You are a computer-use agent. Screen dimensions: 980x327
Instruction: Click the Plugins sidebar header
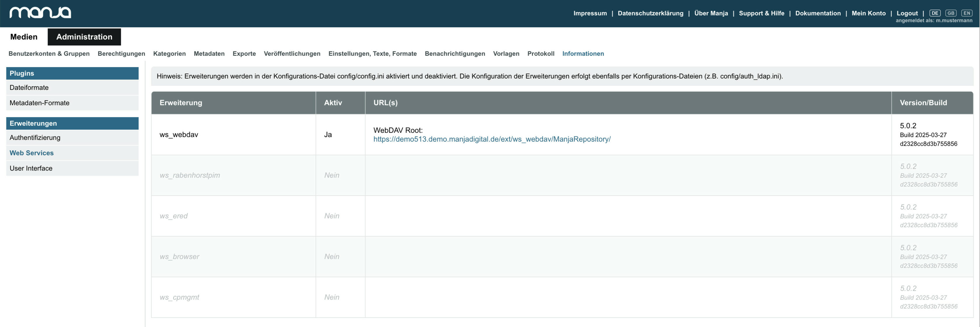pos(72,74)
